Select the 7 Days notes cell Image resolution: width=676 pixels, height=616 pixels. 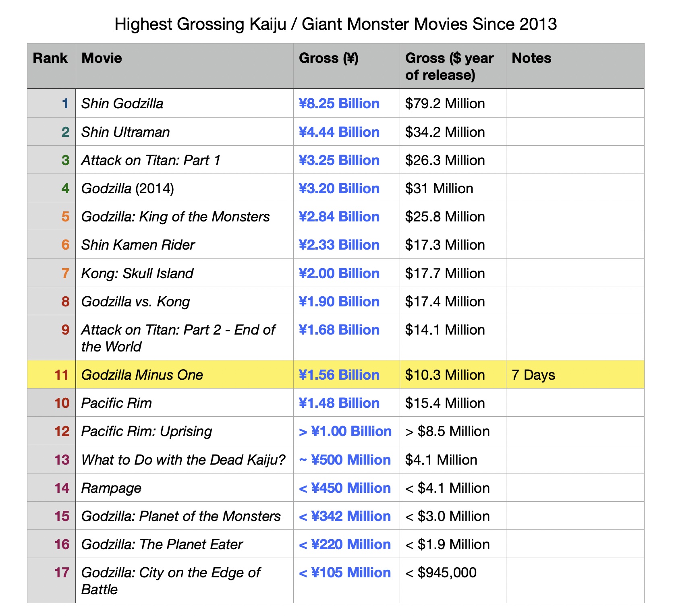pyautogui.click(x=533, y=375)
